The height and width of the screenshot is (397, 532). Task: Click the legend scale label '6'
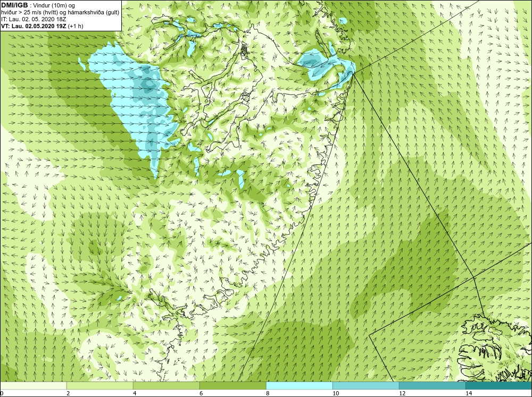(x=201, y=393)
